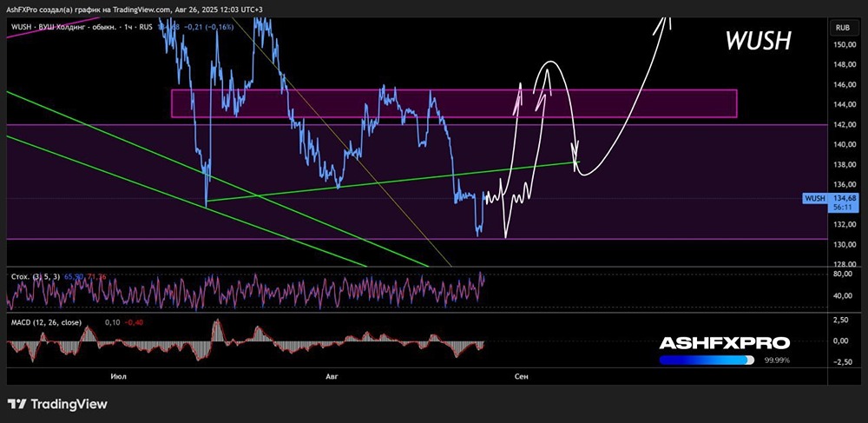This screenshot has width=868, height=423.
Task: Click the Июл label on time axis
Action: [118, 376]
